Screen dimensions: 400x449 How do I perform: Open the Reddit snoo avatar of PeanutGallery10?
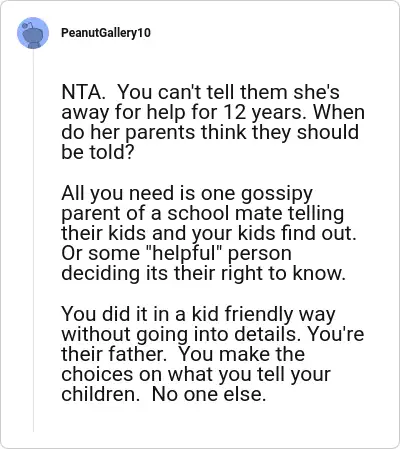(33, 33)
